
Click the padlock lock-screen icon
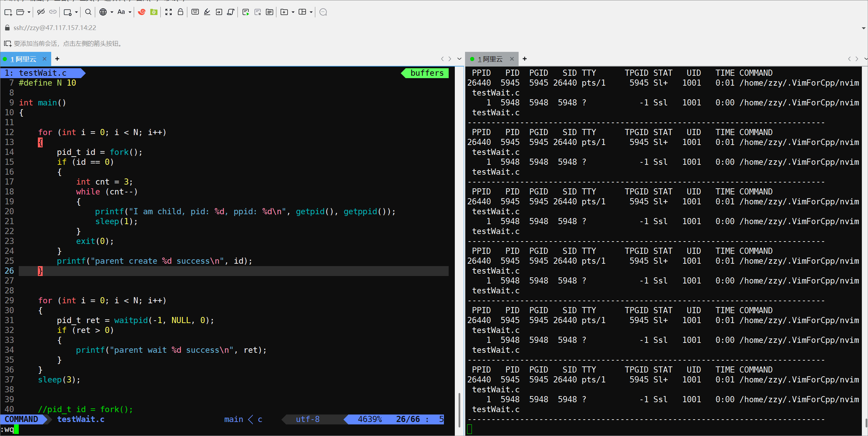point(180,12)
